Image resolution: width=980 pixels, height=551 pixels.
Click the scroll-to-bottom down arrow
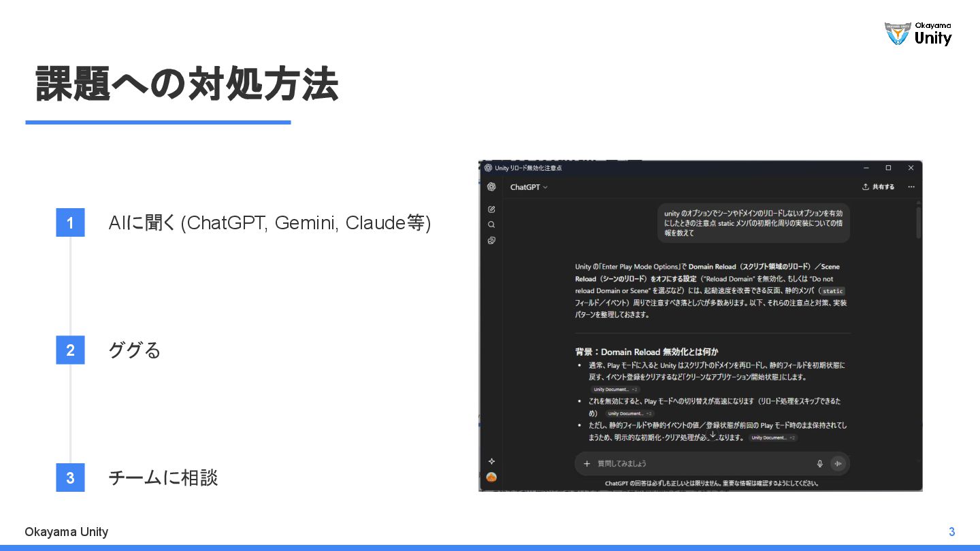712,435
